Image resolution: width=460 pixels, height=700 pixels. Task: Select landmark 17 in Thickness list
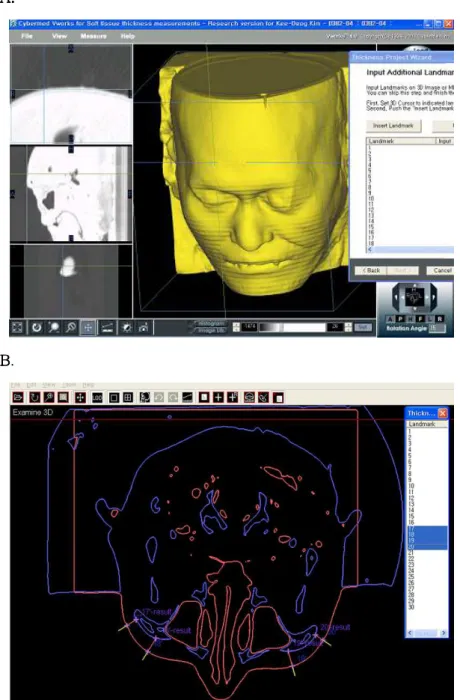click(427, 529)
